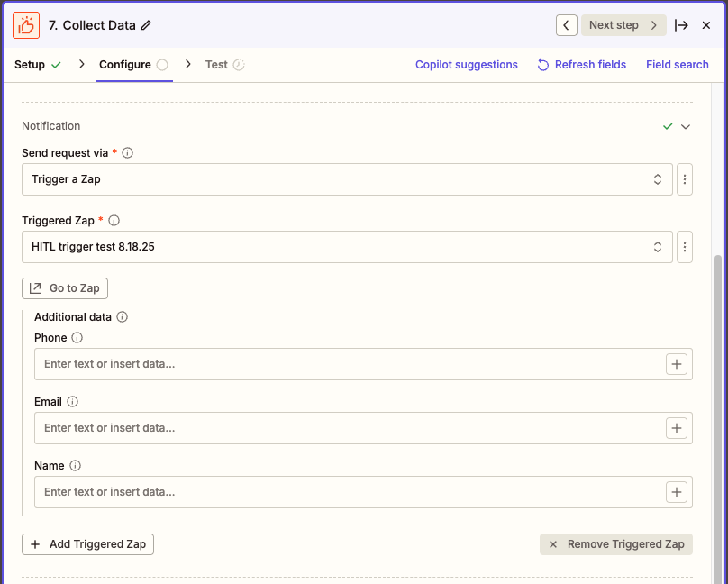Open three-dot menu for Triggered Zap field
728x584 pixels.
click(x=685, y=247)
